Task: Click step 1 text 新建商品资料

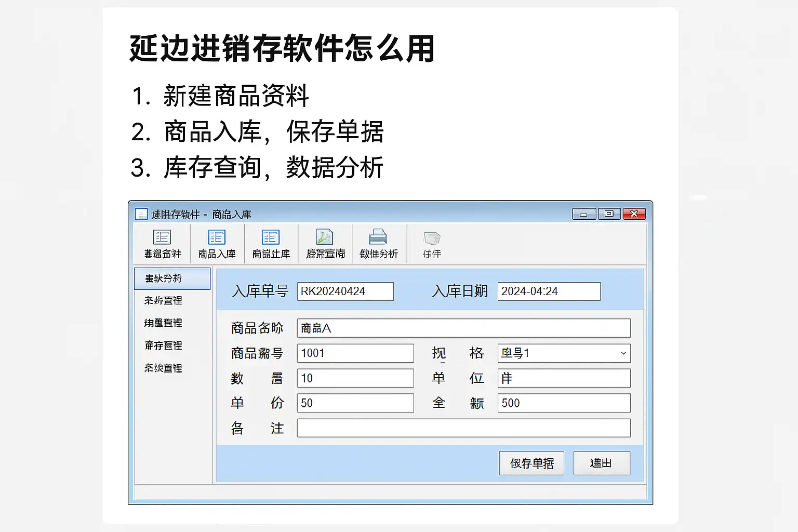Action: coord(236,96)
